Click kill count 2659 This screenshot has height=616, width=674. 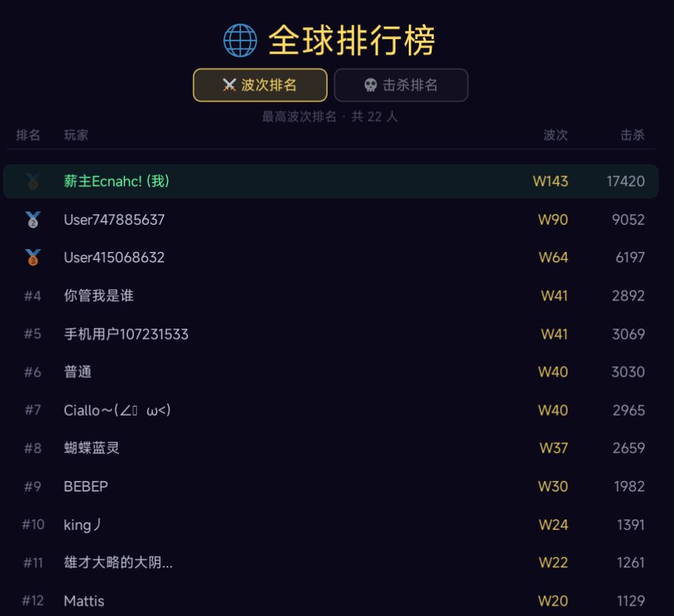tap(629, 448)
